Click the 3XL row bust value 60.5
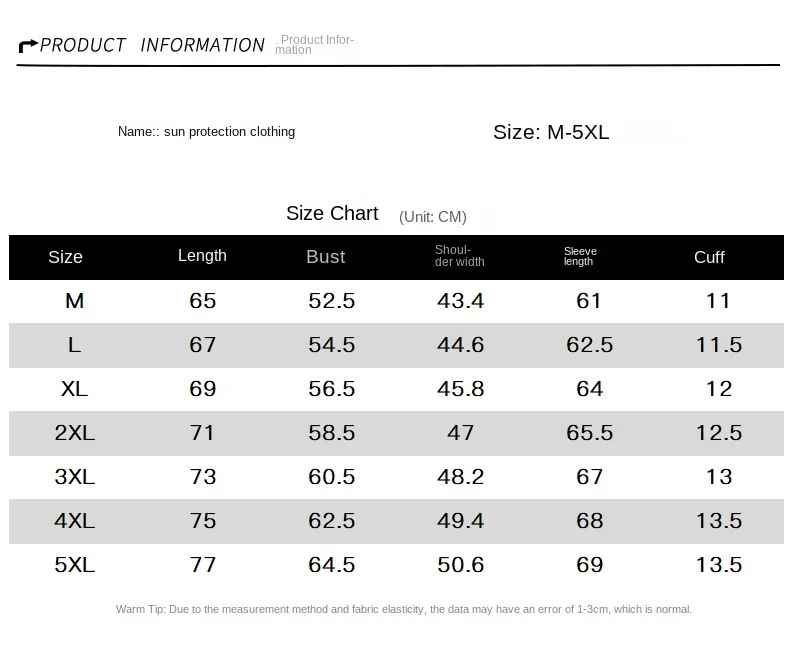Screen dimensions: 790x656 click(x=332, y=477)
